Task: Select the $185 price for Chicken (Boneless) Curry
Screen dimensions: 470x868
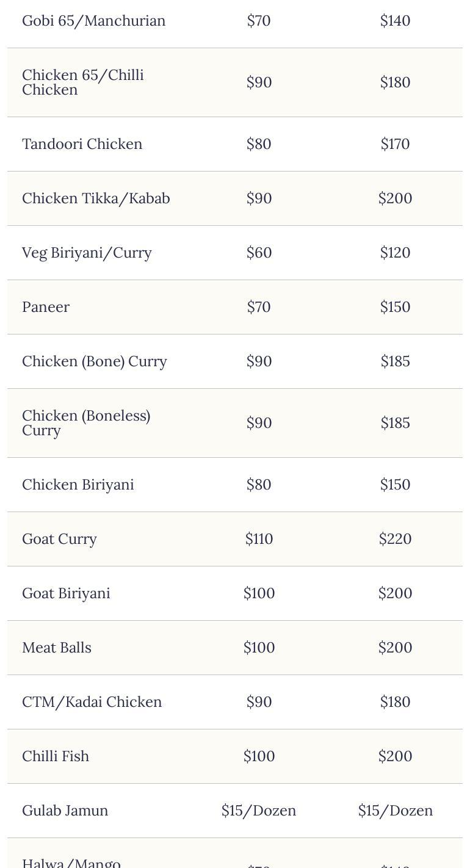Action: point(395,423)
